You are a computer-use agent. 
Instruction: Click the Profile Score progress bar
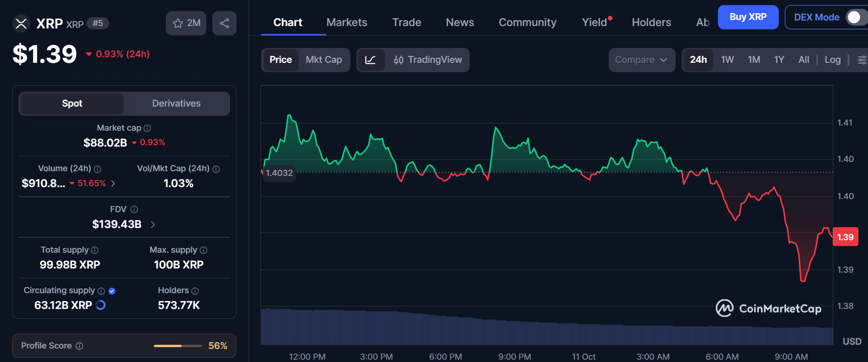pos(178,346)
